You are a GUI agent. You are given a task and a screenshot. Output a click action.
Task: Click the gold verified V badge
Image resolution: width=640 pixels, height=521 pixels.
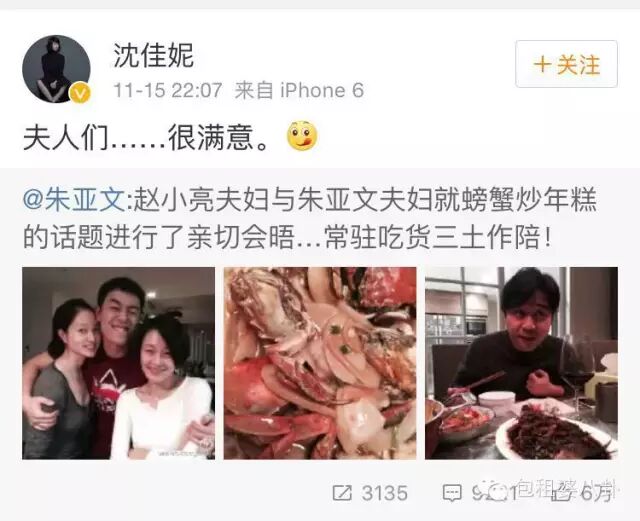tap(80, 94)
